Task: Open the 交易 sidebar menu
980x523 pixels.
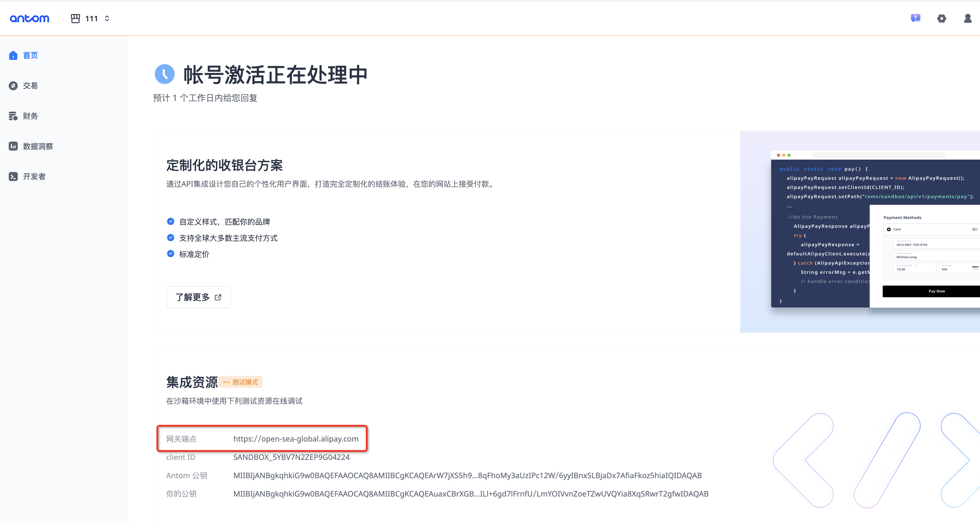Action: (x=30, y=86)
